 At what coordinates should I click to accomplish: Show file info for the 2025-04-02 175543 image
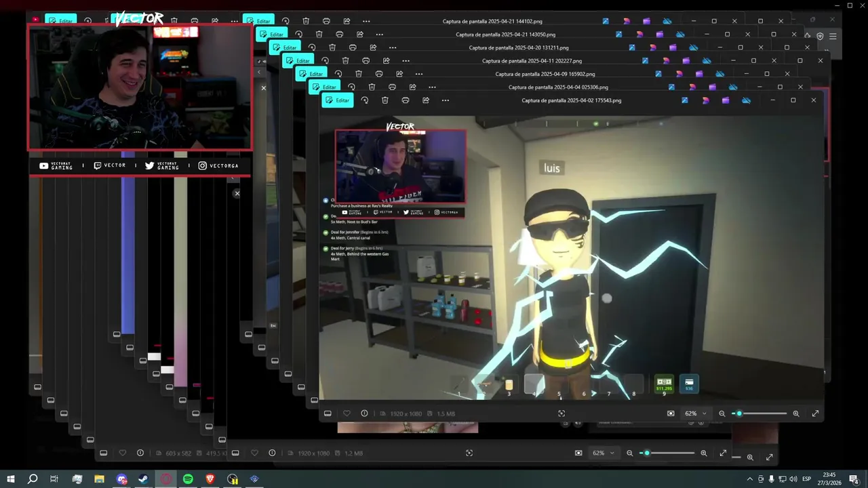(364, 413)
